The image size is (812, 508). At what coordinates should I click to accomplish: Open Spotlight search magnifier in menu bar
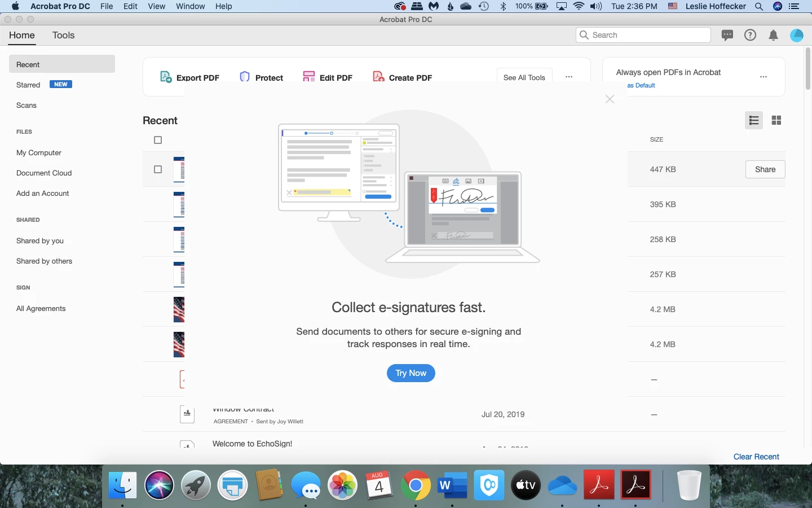click(759, 6)
